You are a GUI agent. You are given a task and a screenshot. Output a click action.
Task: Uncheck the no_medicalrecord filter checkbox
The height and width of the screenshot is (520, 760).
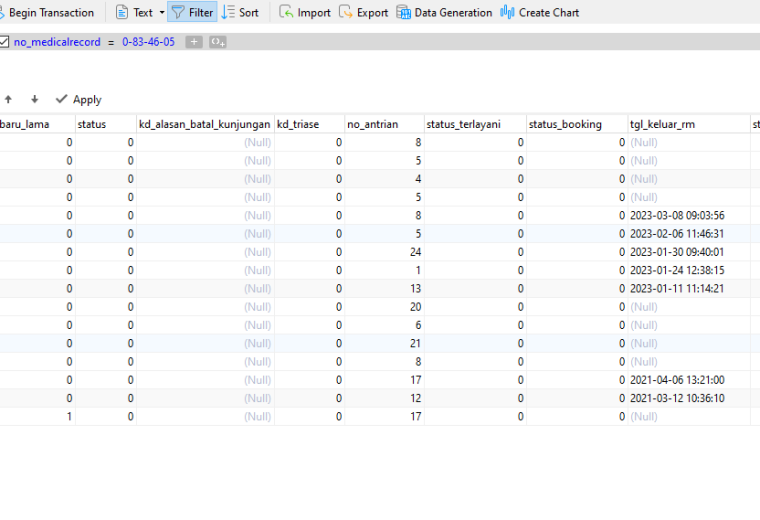[4, 42]
